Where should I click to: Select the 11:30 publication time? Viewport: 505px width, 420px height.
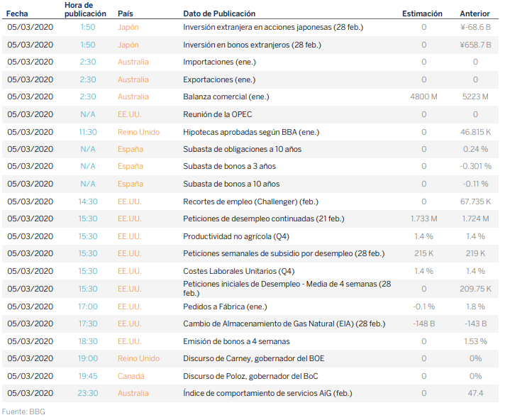88,132
